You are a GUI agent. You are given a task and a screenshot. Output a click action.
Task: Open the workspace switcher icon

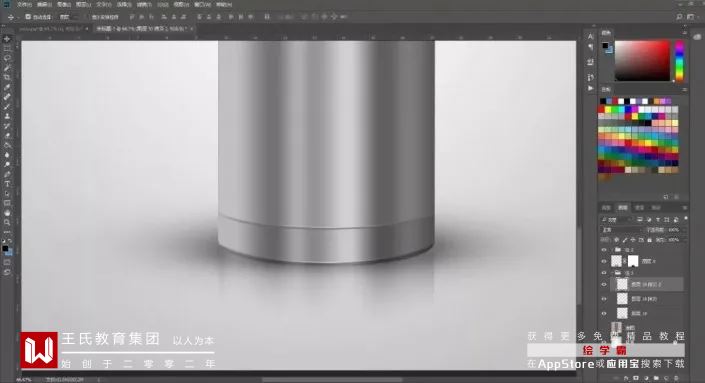pos(691,17)
